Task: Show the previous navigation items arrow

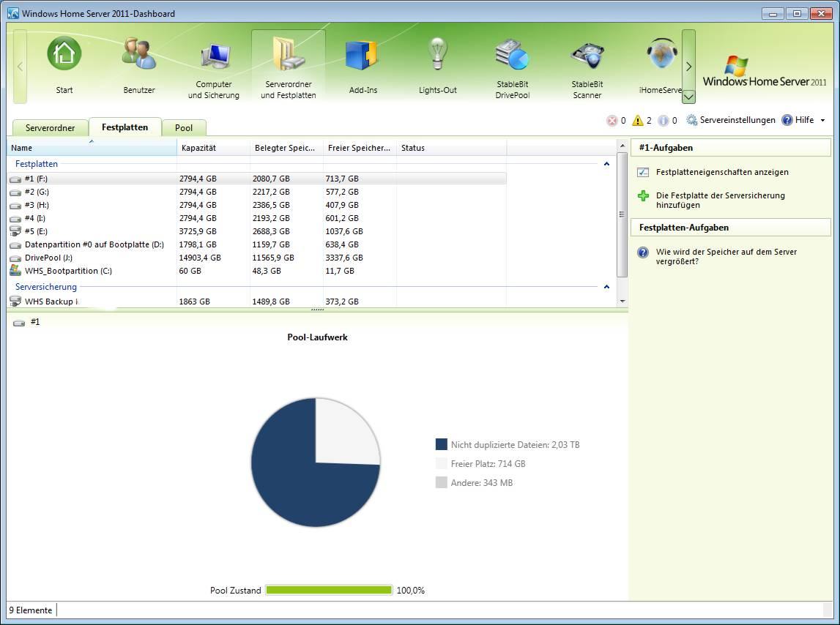Action: click(20, 67)
